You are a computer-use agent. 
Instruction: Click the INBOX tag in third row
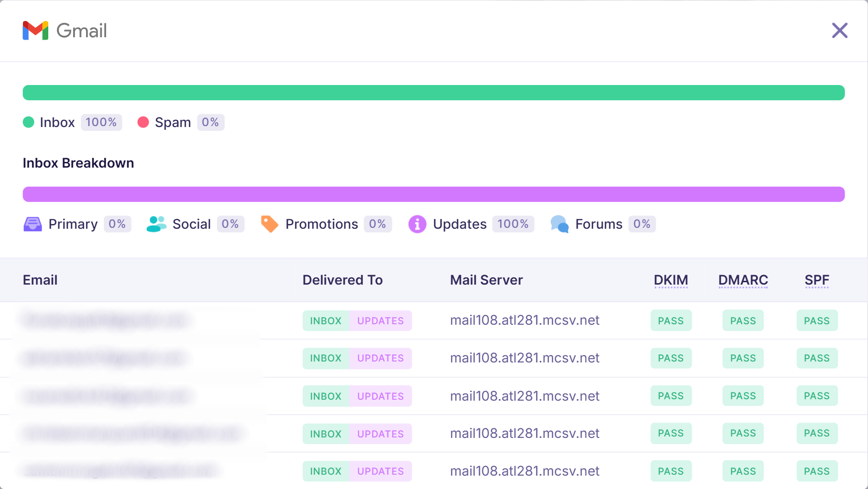[326, 396]
